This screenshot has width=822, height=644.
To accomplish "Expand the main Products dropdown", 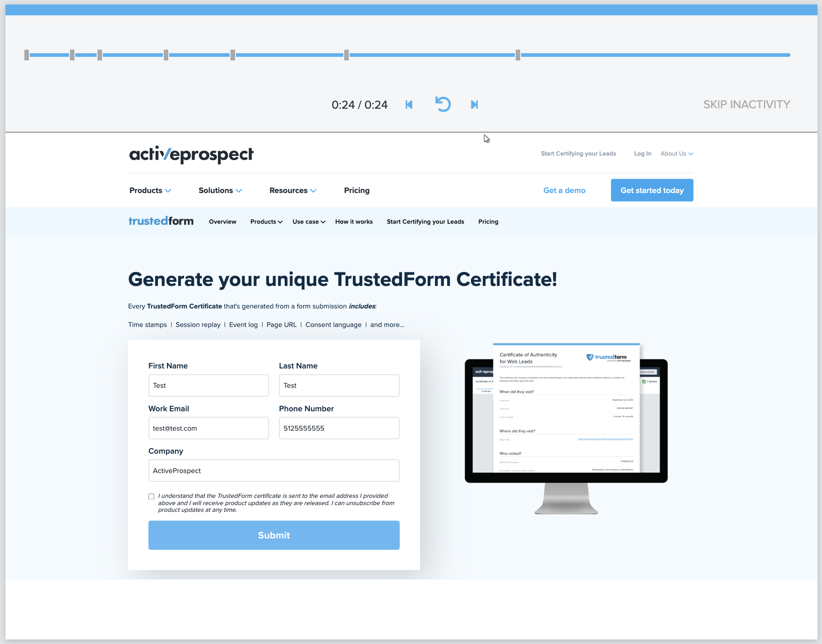I will tap(150, 190).
